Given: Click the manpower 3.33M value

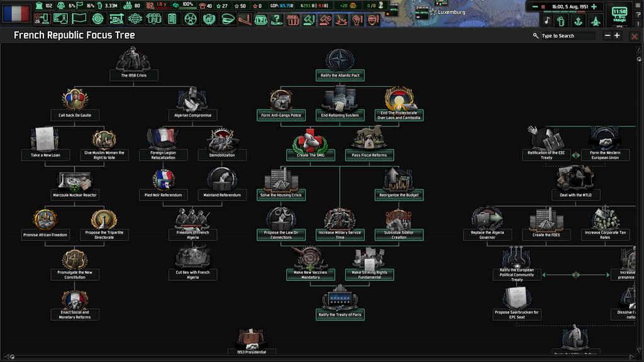Looking at the screenshot, I should [x=111, y=6].
